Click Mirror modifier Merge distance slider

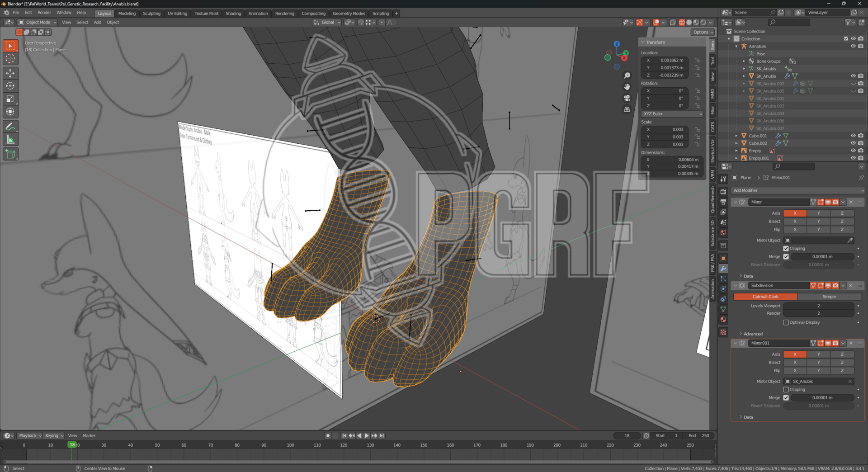coord(822,257)
